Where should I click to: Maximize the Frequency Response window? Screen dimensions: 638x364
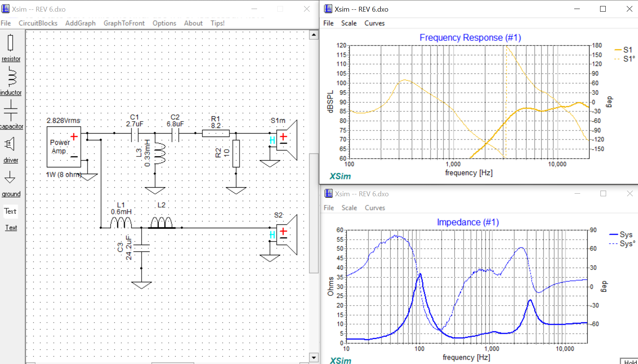pos(603,9)
